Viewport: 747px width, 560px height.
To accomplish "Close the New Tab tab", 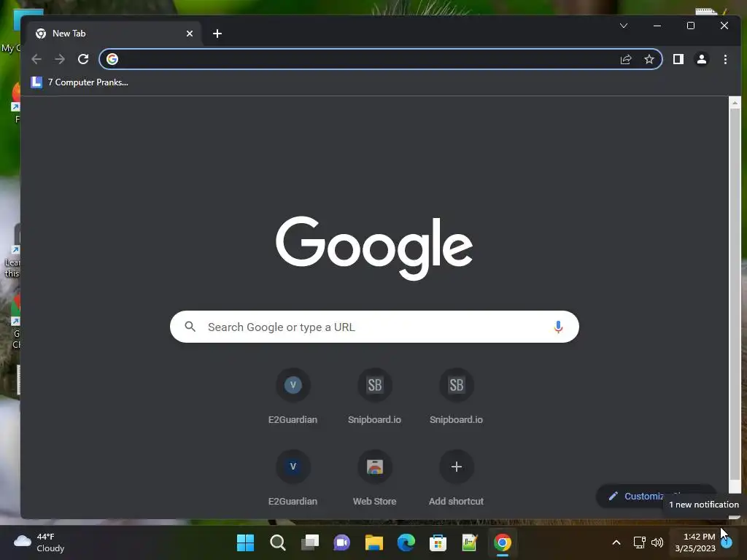I will click(x=190, y=34).
